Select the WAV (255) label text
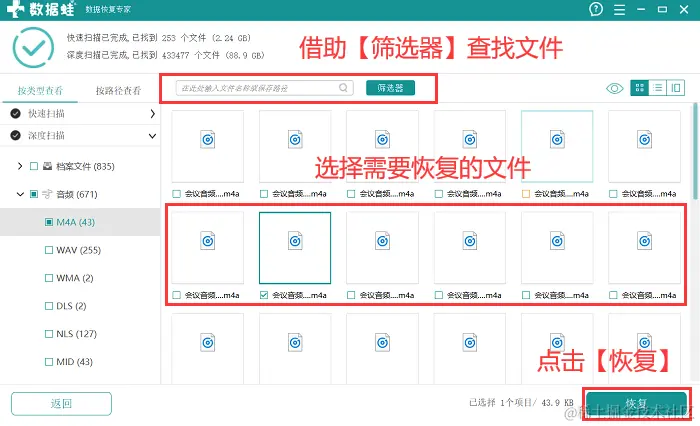 pos(79,250)
